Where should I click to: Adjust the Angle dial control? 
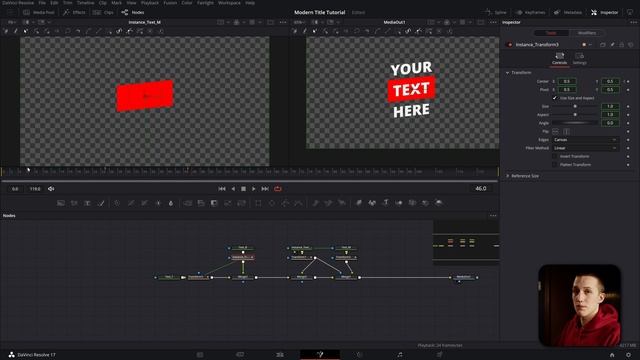pos(575,123)
